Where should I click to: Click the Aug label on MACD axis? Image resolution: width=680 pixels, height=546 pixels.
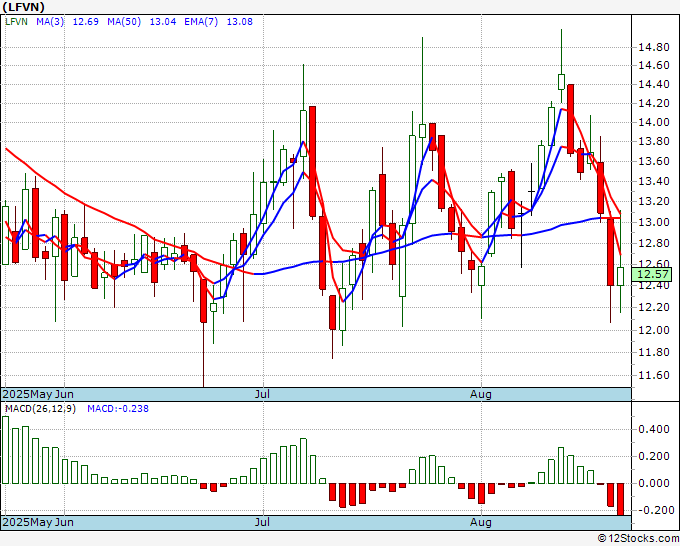481,522
